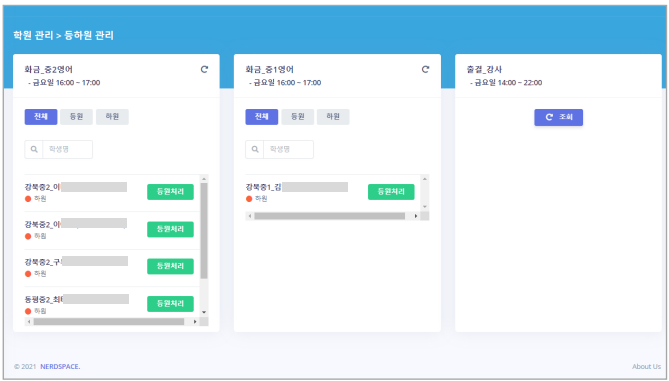The height and width of the screenshot is (381, 669).
Task: Refresh the 화금_중2영어 class card
Action: tap(204, 69)
